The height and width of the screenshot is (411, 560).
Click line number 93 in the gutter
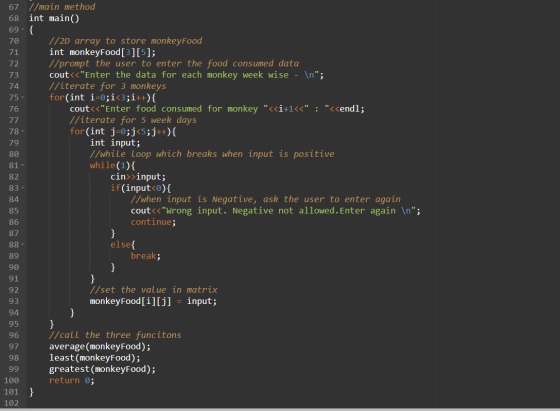coord(14,301)
